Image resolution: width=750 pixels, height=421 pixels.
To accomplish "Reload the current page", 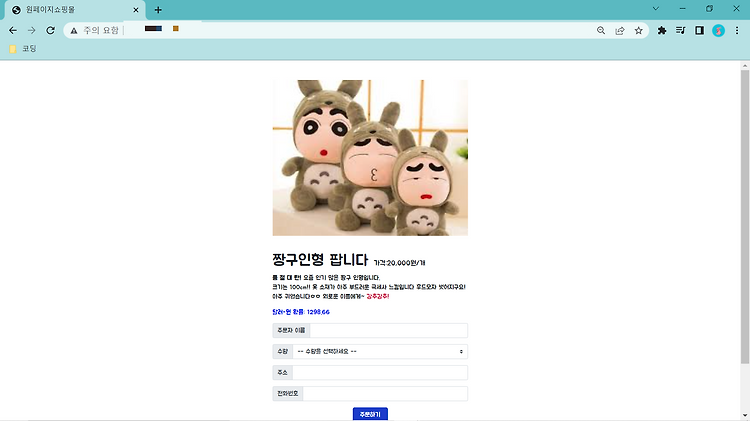I will coord(50,30).
